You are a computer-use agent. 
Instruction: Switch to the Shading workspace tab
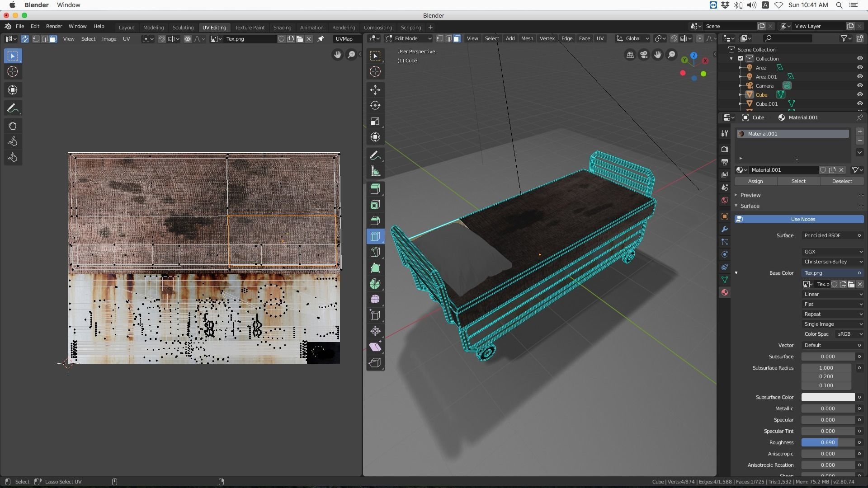coord(282,28)
